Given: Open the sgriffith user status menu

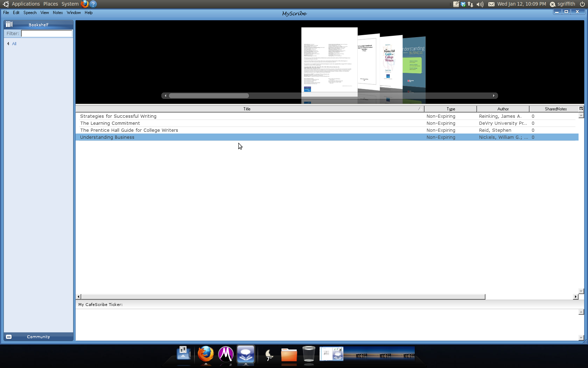Looking at the screenshot, I should pos(562,4).
